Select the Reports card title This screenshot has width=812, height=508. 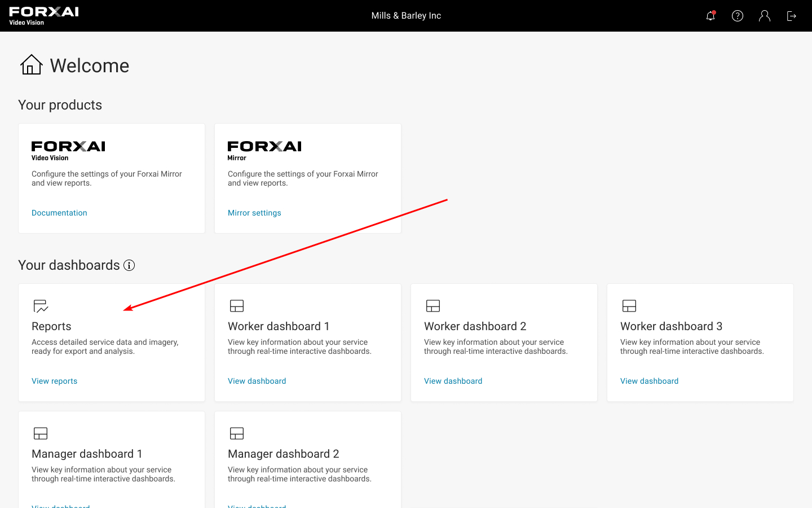tap(51, 326)
